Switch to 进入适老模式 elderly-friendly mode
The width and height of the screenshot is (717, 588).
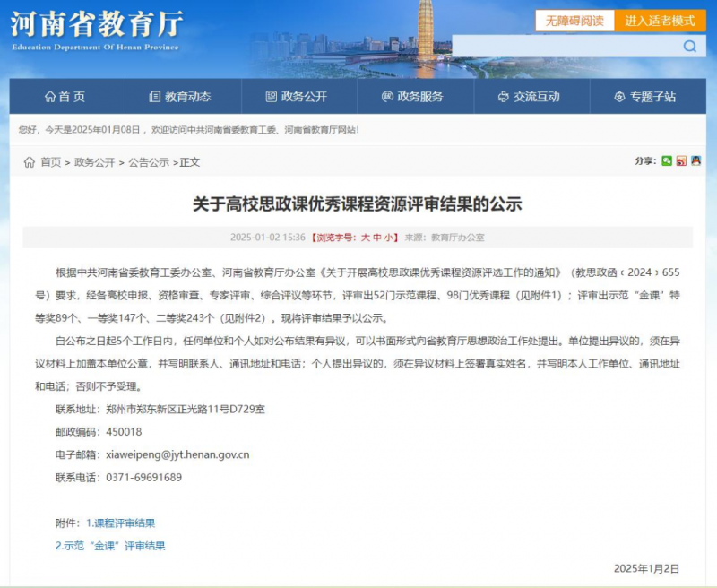(x=660, y=21)
